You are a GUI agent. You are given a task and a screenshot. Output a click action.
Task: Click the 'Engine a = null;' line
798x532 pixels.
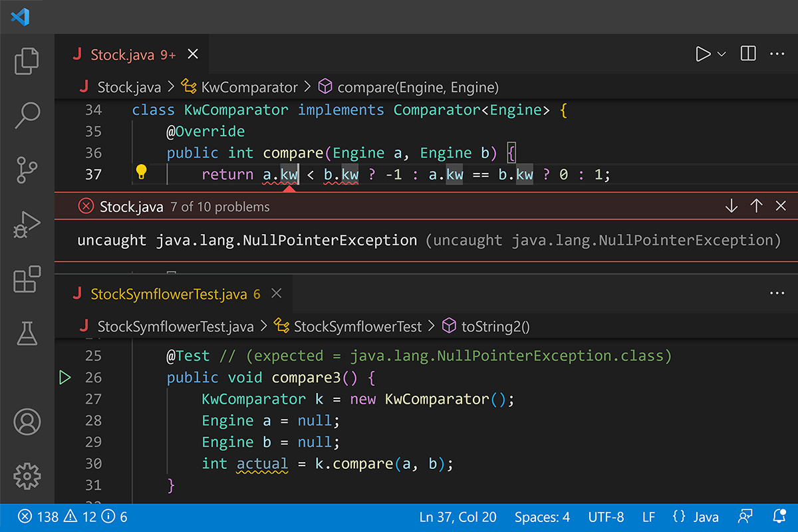pos(271,421)
